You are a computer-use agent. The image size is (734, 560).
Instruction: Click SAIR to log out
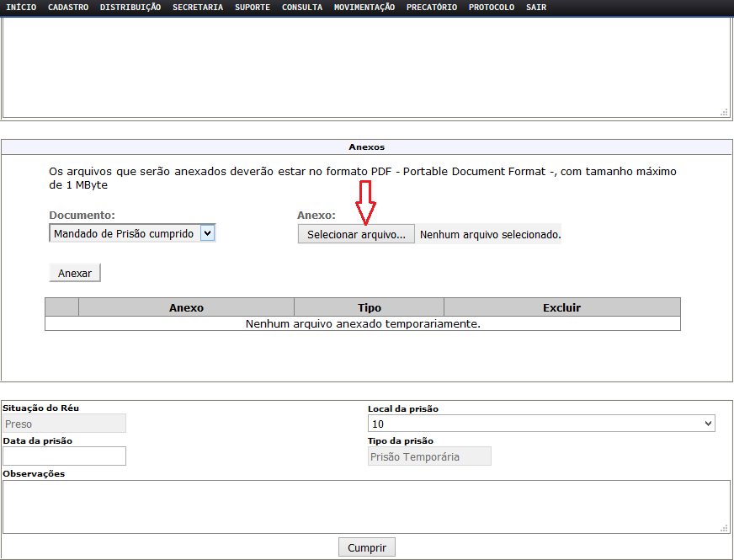pyautogui.click(x=536, y=8)
